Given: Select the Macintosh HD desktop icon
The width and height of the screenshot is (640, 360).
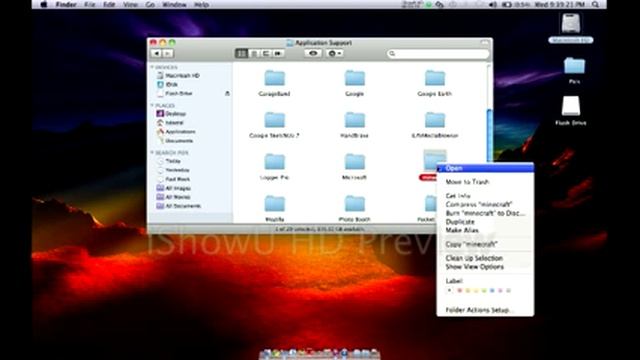Looking at the screenshot, I should [571, 28].
